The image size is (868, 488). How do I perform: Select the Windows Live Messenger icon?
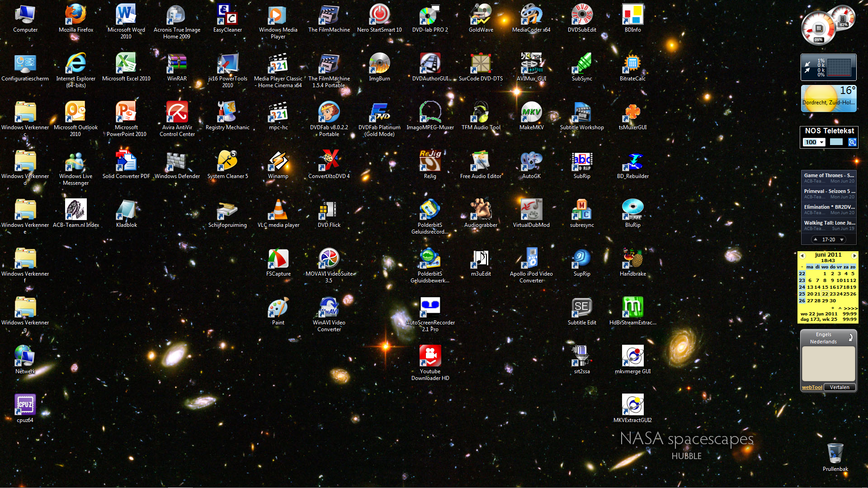pos(75,168)
